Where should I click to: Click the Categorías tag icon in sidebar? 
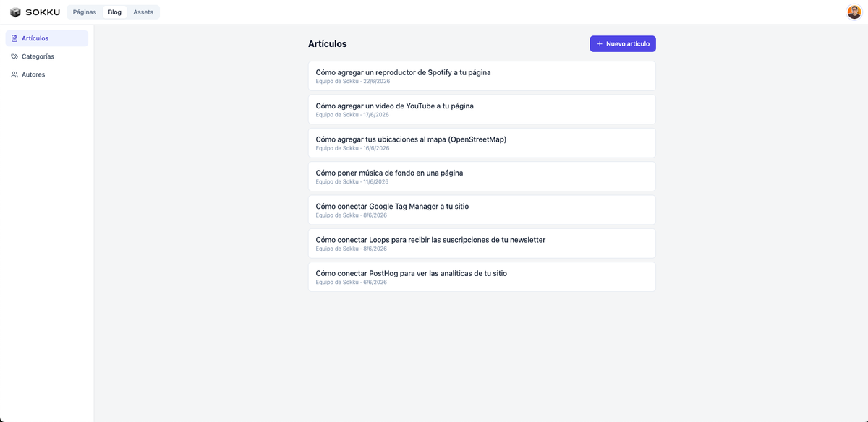coord(14,56)
